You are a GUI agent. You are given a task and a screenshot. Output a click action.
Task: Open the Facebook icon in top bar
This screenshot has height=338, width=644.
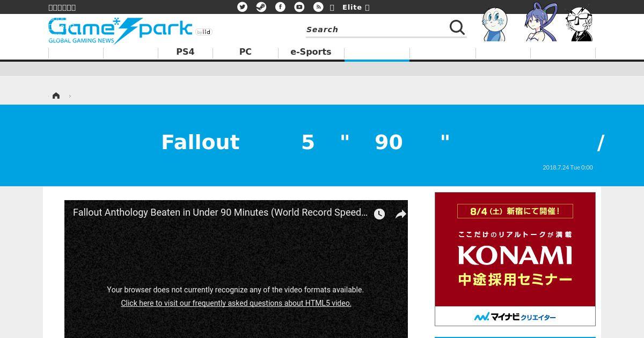click(x=280, y=7)
